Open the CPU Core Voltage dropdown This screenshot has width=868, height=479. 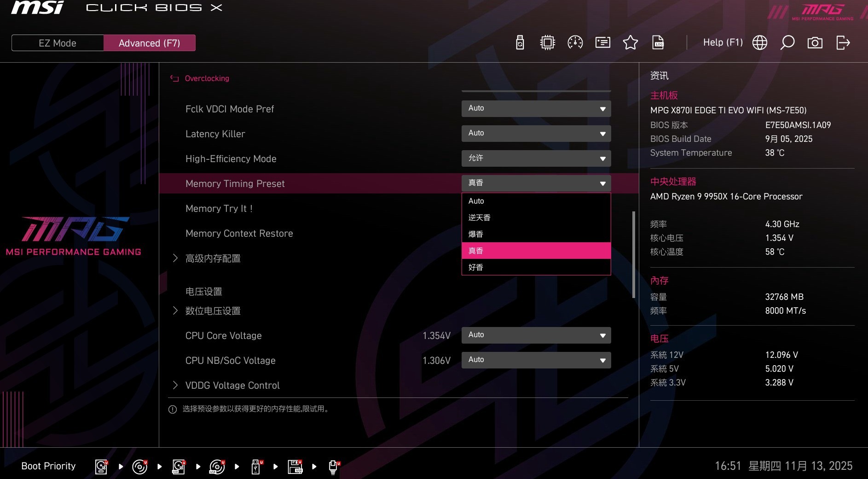535,335
